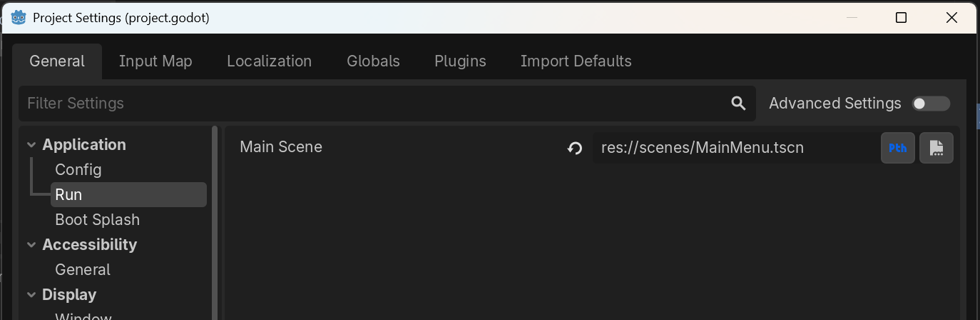Toggle the Pth path mode button
The image size is (980, 320).
(898, 148)
